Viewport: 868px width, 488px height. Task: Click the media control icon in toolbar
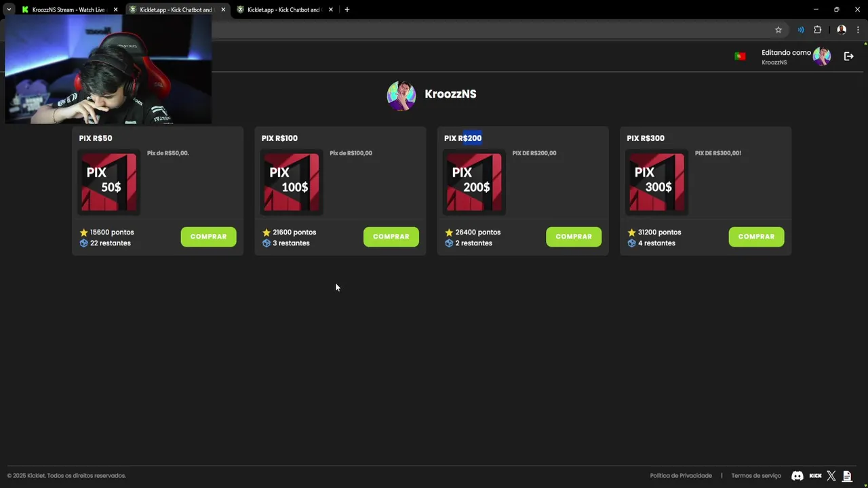point(801,30)
